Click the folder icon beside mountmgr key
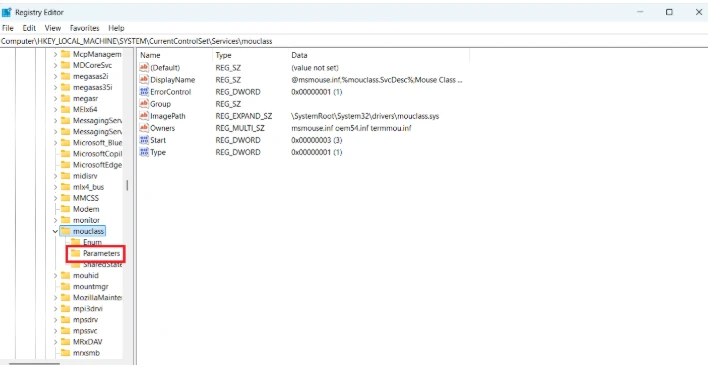709x367 pixels. (x=66, y=287)
